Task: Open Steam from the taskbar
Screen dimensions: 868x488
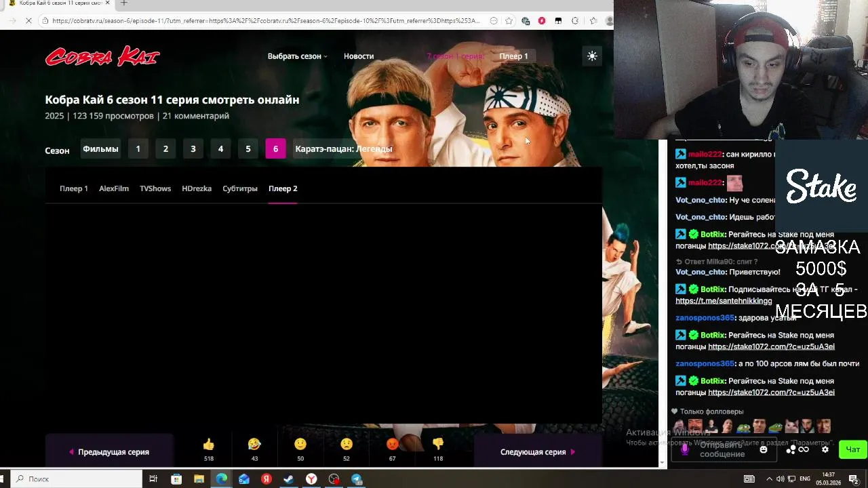Action: pos(289,479)
